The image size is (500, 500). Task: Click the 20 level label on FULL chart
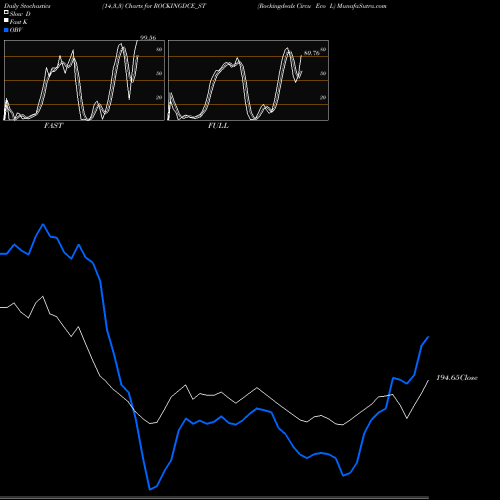click(323, 97)
